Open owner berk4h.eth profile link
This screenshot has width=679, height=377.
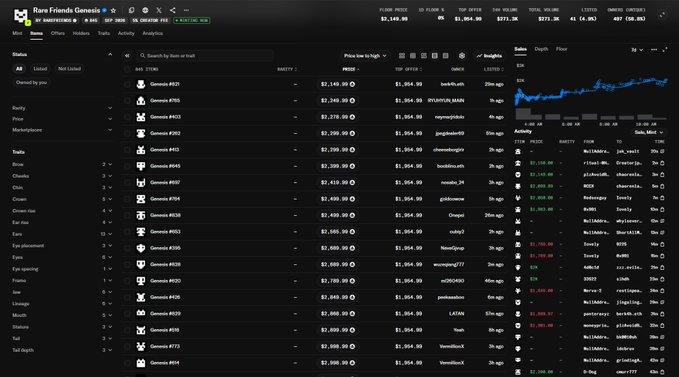[x=452, y=84]
